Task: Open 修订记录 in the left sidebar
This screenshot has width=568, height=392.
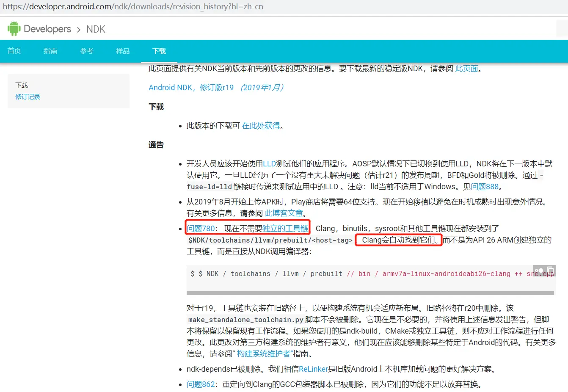Action: pos(28,97)
